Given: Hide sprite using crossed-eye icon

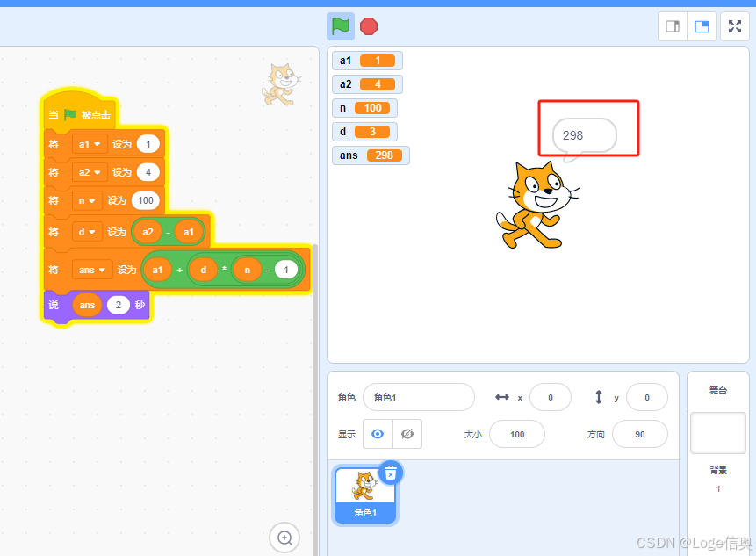Looking at the screenshot, I should [407, 434].
